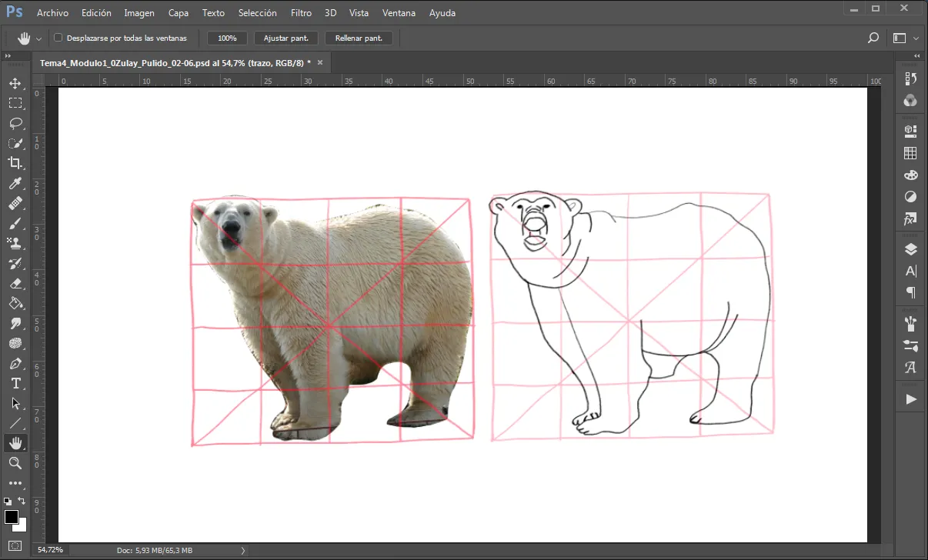Viewport: 928px width, 560px height.
Task: Open the Adjustments half-circle panel icon
Action: click(911, 197)
